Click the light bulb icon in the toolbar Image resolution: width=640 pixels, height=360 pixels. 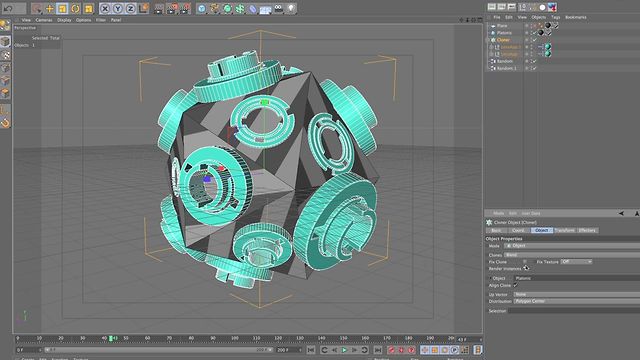pyautogui.click(x=290, y=9)
